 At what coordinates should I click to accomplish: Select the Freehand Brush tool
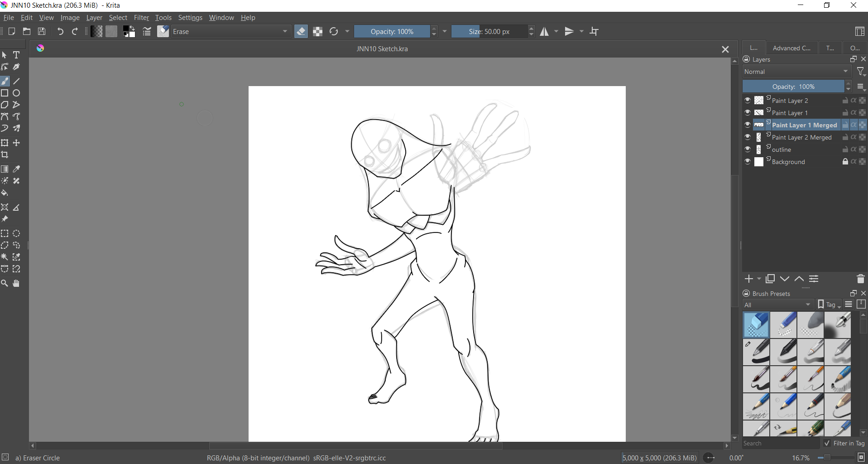[5, 81]
